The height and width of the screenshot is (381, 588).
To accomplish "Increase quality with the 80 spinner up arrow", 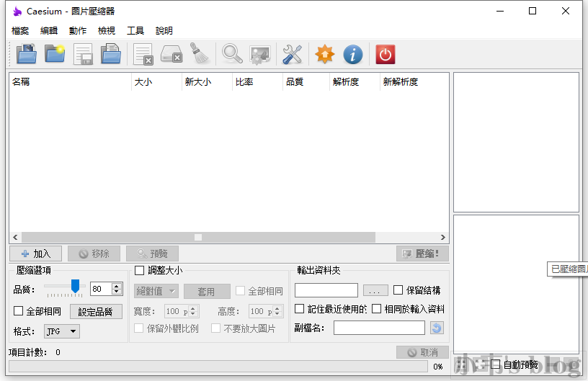I will click(x=117, y=286).
